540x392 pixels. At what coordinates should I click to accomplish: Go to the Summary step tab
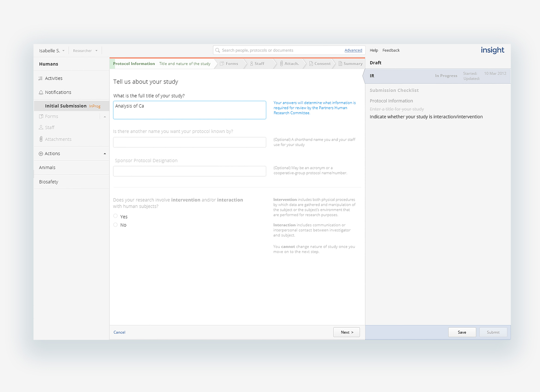350,64
